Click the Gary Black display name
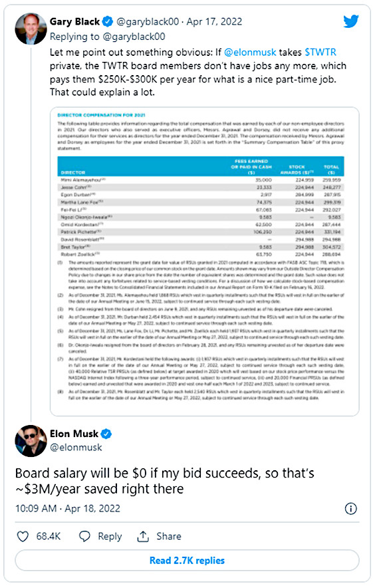The height and width of the screenshot is (588, 373). [75, 22]
